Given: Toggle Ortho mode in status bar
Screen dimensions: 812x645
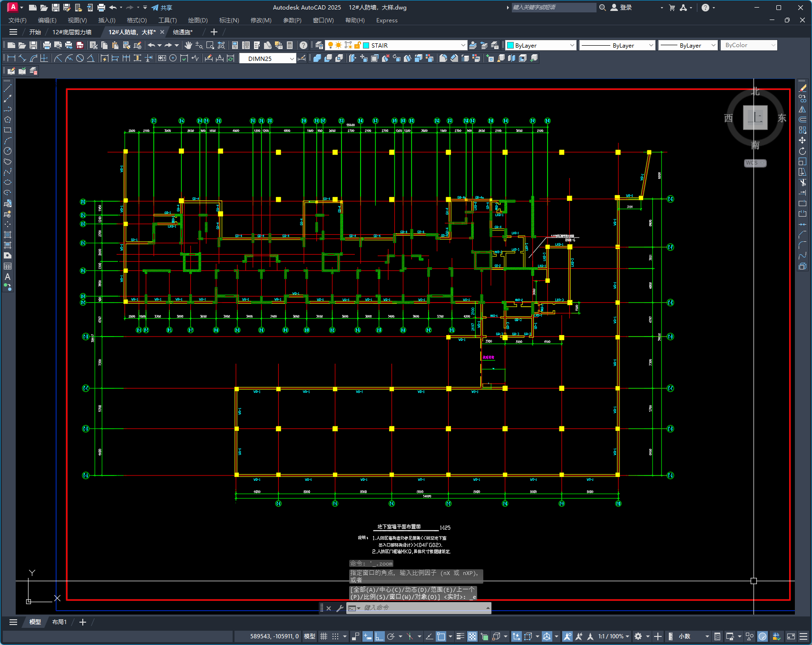Looking at the screenshot, I should [379, 636].
